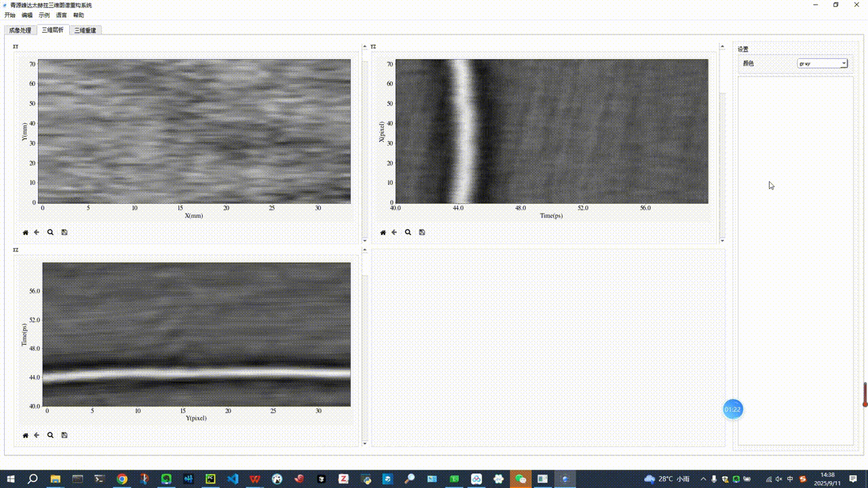Switch to the 三维重建 tab

coord(85,30)
